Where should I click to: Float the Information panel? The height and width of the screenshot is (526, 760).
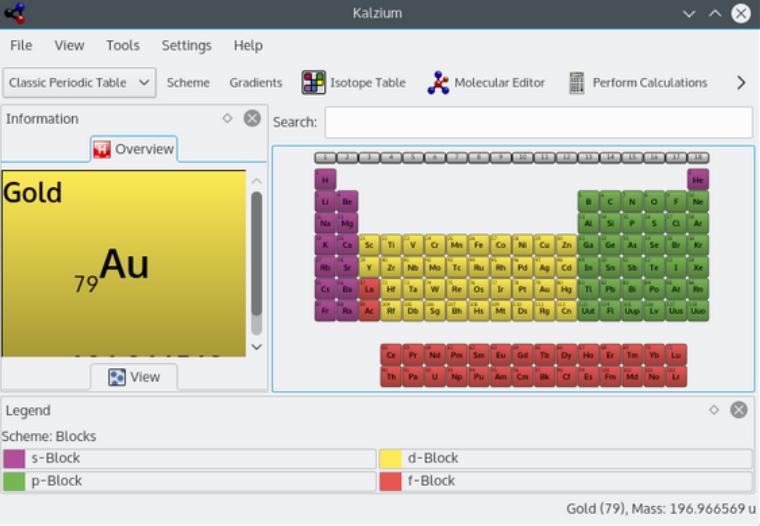point(227,118)
